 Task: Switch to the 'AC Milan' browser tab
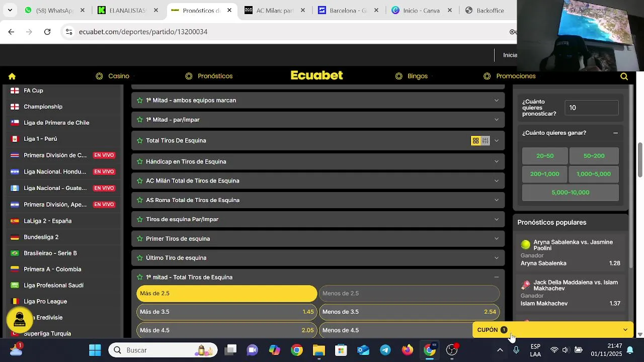click(275, 11)
